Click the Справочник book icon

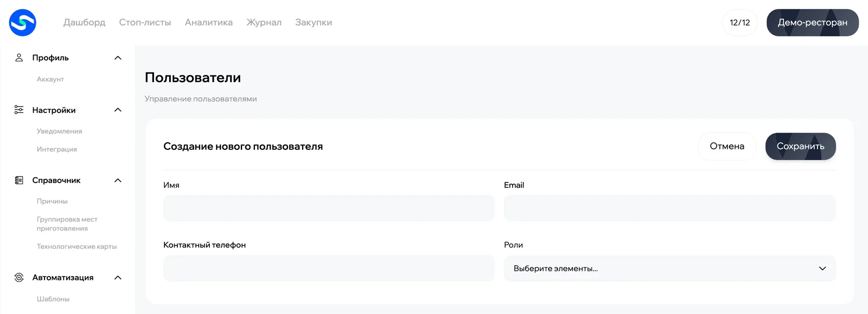19,180
